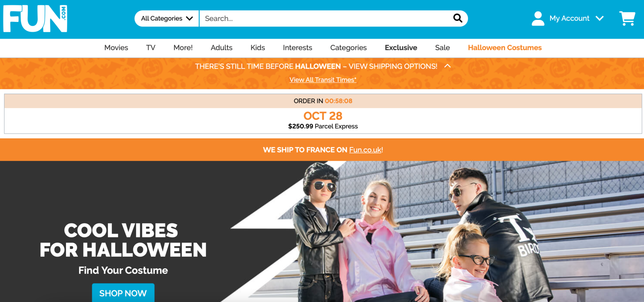This screenshot has width=644, height=302.
Task: Click the SHOP NOW button
Action: point(123,293)
